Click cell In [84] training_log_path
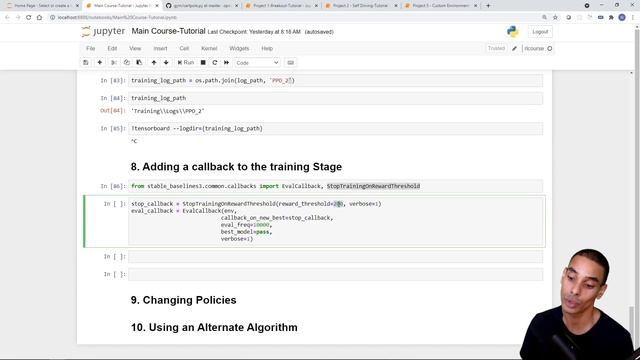 pos(336,98)
